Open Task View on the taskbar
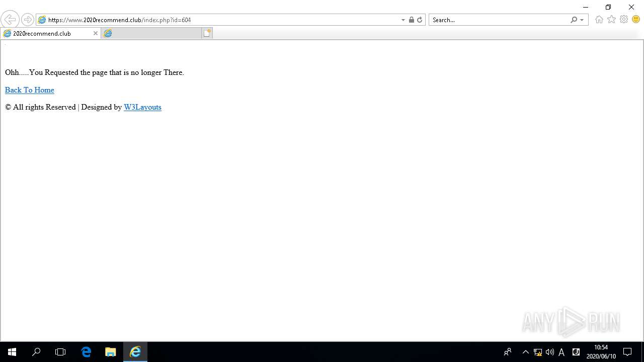Image resolution: width=644 pixels, height=362 pixels. coord(60,352)
